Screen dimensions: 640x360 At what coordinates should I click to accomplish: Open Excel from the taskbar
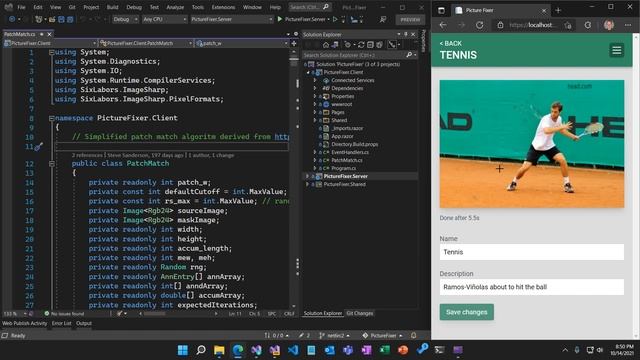click(x=384, y=350)
